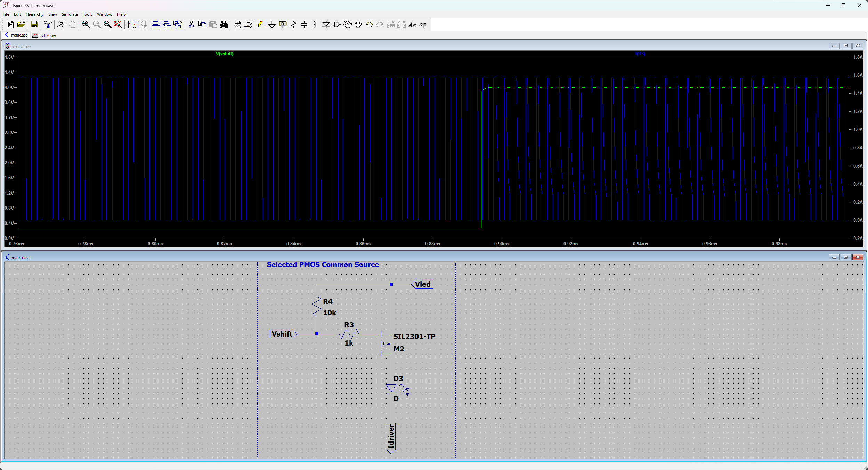The image size is (868, 470).
Task: Click the M2 PMOS transistor symbol
Action: (x=385, y=344)
